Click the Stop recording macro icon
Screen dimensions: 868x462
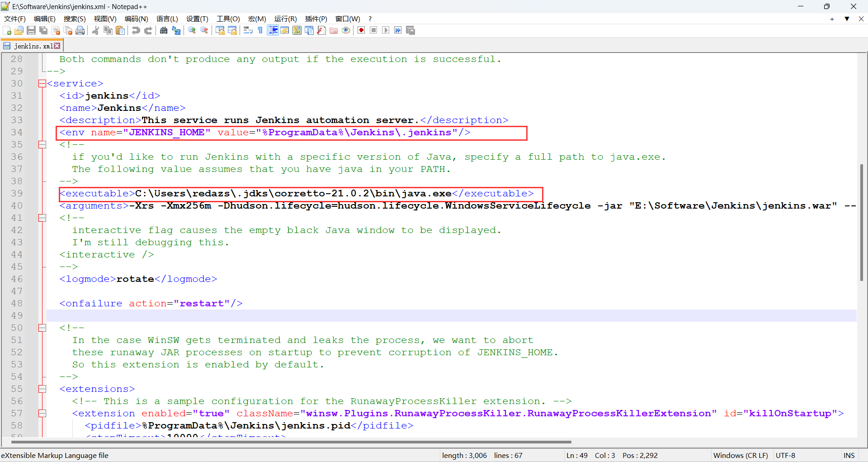click(x=373, y=30)
